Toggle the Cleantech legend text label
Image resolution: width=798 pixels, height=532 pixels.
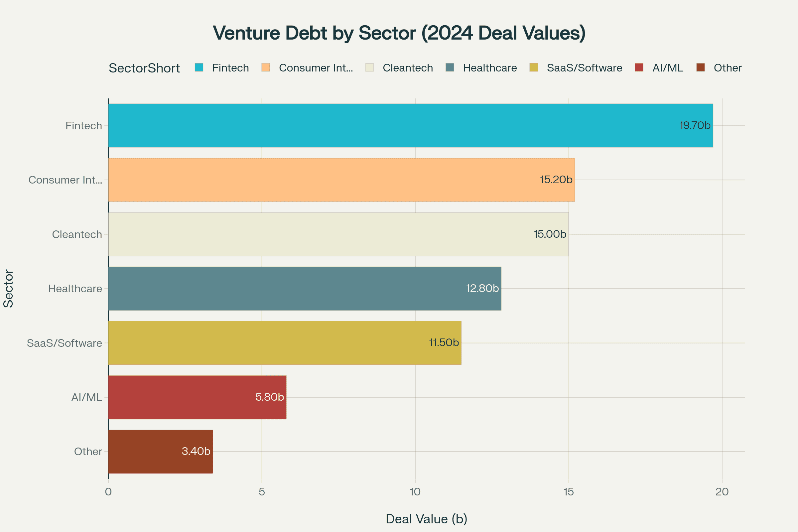[x=408, y=68]
